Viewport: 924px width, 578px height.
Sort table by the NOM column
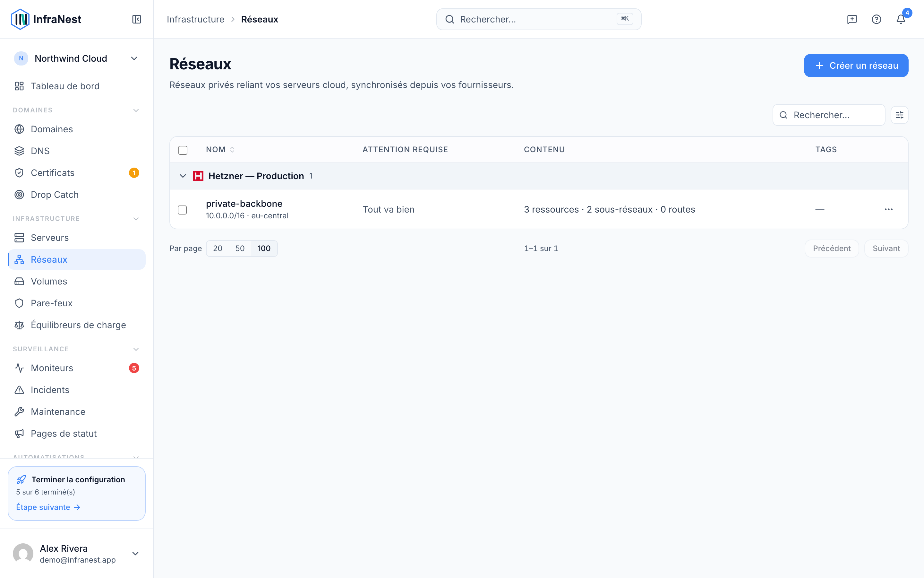coord(220,149)
